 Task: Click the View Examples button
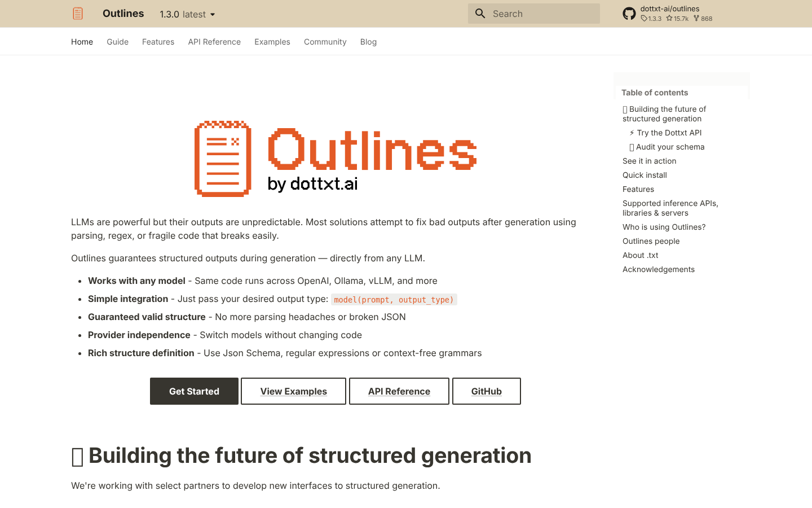293,391
